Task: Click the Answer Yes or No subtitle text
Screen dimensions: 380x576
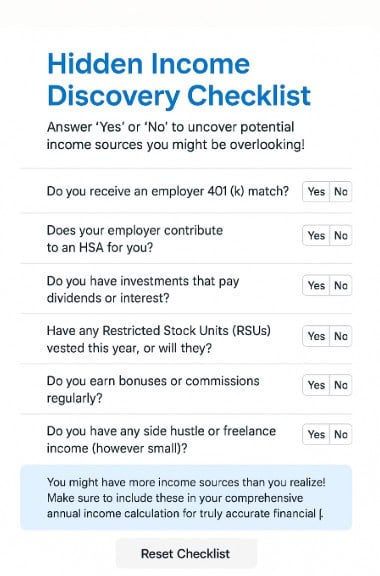Action: coord(176,136)
